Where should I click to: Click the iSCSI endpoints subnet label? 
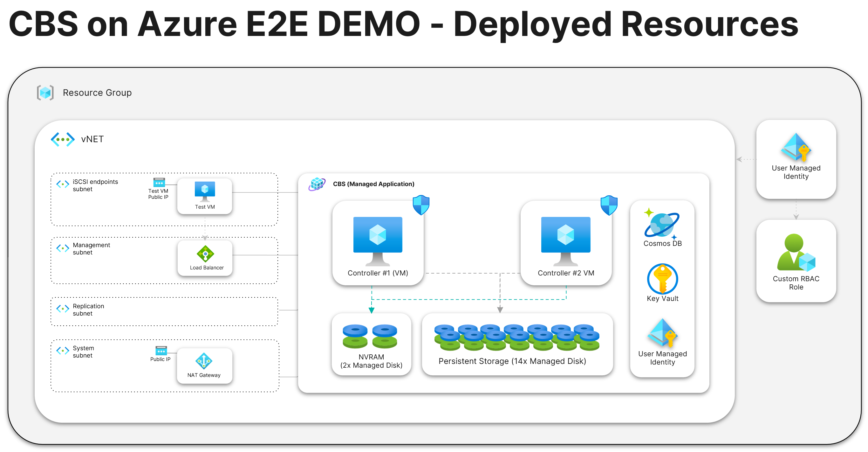tap(95, 185)
